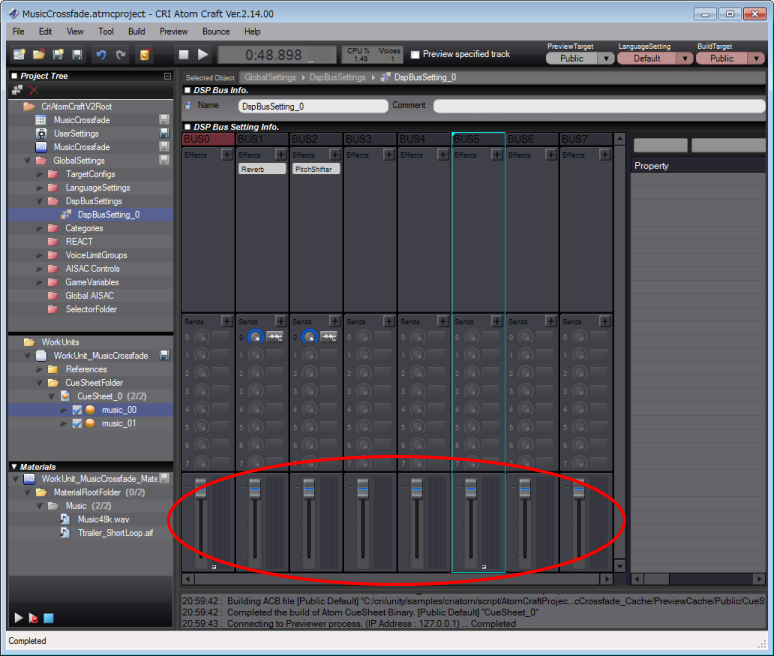This screenshot has width=774, height=656.
Task: Open the PreviewTarget Public dropdown
Action: click(605, 58)
